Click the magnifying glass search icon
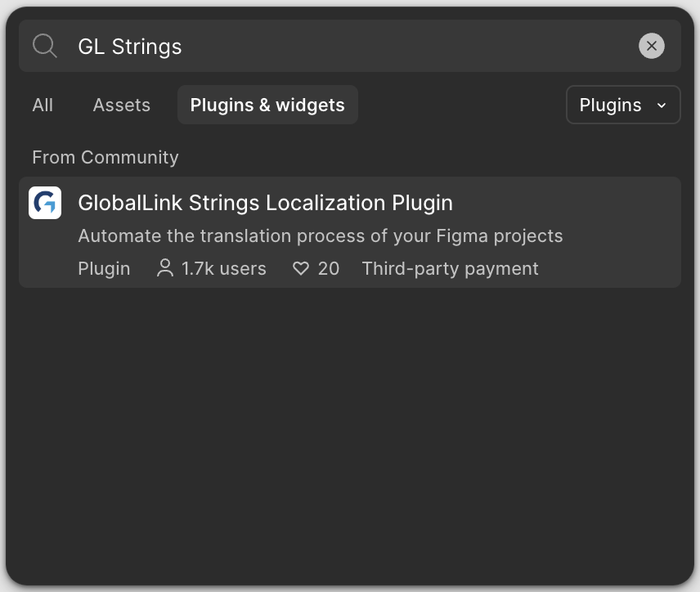 pos(45,46)
